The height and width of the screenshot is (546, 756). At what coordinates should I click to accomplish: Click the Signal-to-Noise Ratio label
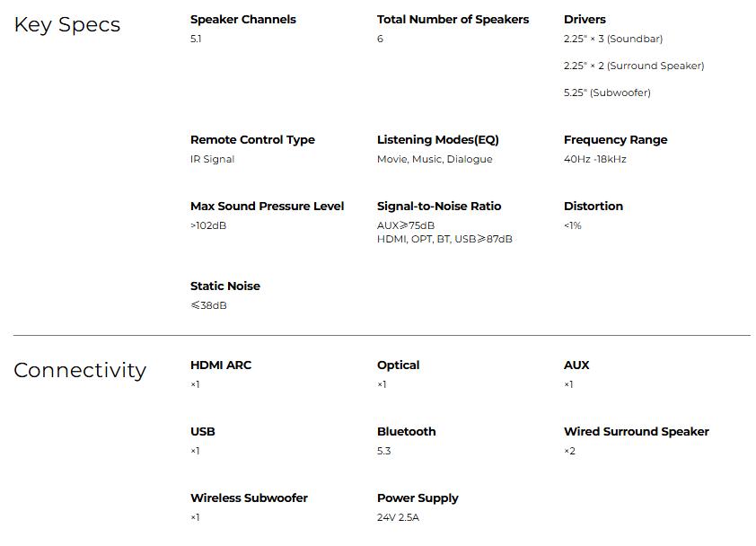tap(439, 206)
